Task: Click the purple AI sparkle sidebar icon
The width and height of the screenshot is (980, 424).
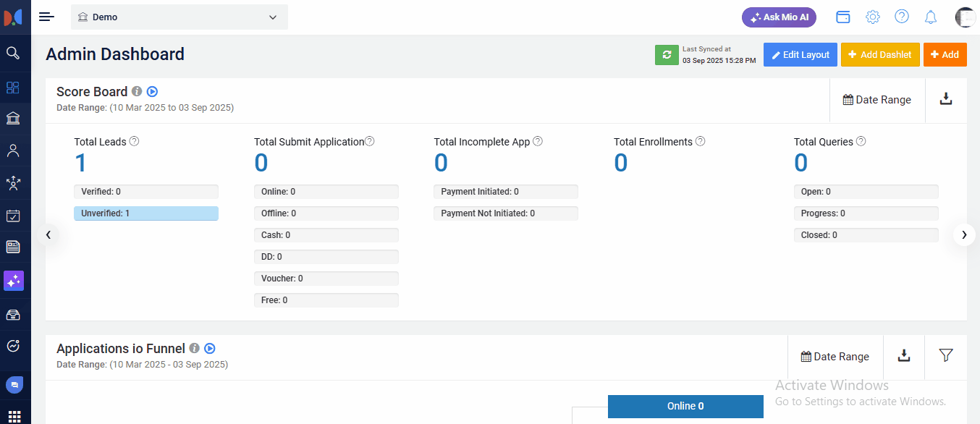Action: click(x=14, y=281)
